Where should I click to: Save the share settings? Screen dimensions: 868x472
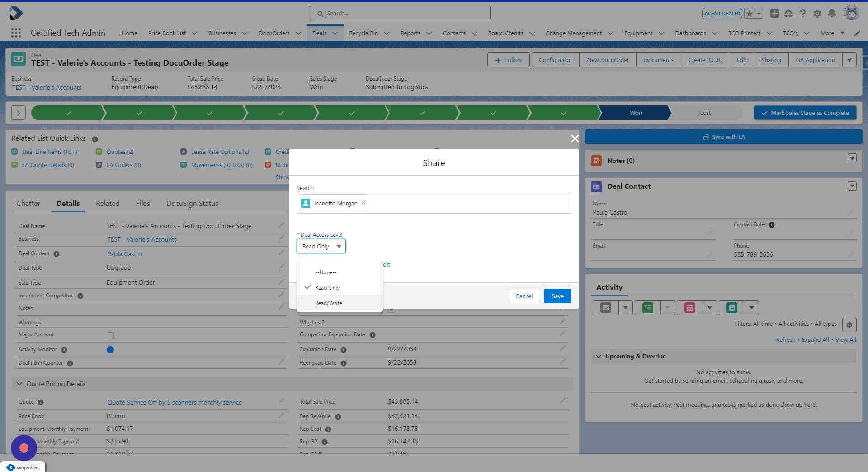click(557, 296)
